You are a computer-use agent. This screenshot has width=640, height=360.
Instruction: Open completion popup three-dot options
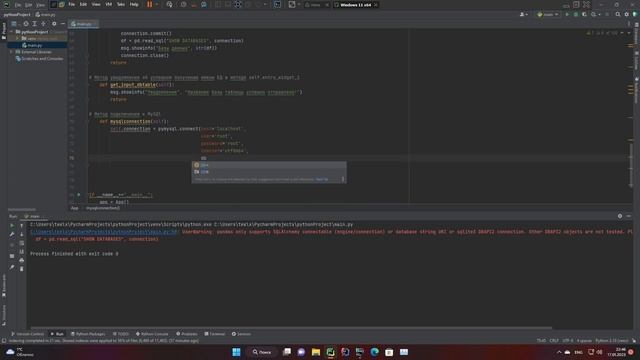pos(343,179)
